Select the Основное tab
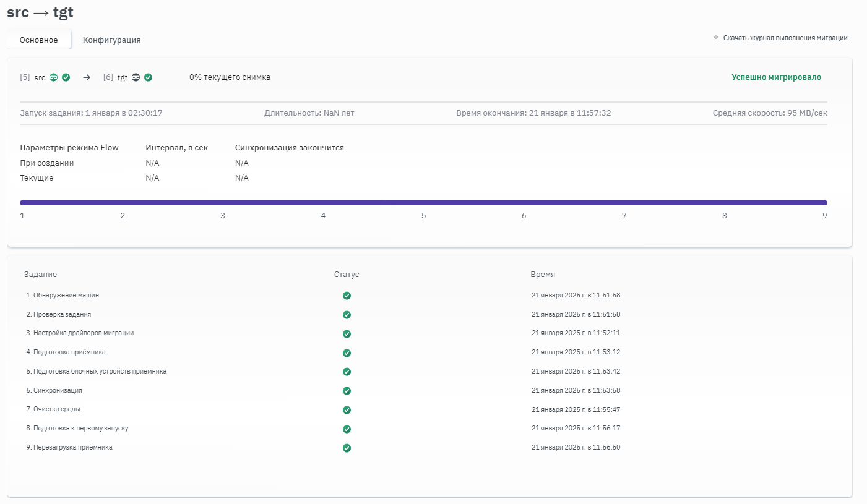This screenshot has height=504, width=867. [x=39, y=40]
